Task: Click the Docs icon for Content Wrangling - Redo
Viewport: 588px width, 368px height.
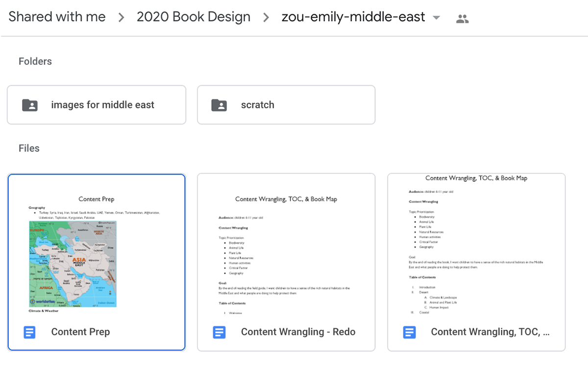Action: pos(219,332)
